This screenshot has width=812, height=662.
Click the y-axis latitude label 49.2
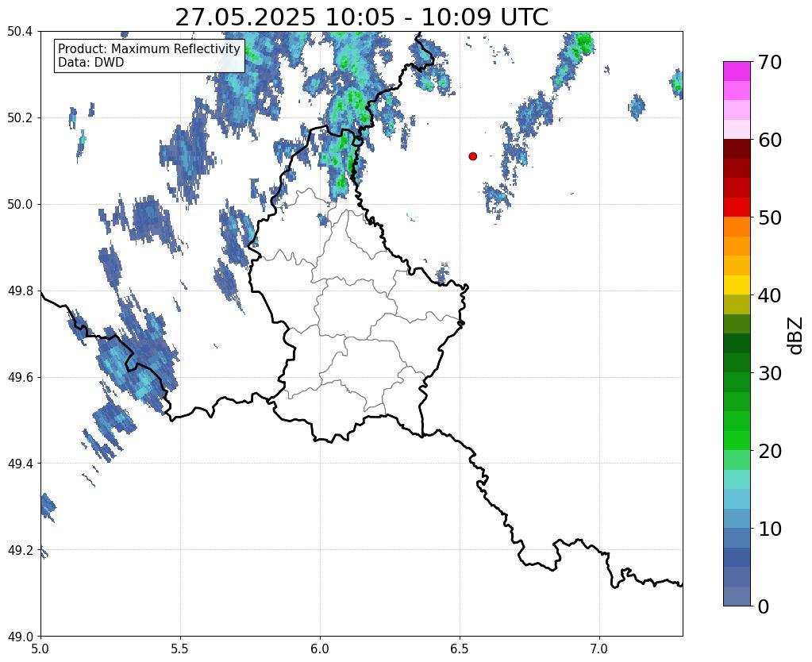click(20, 550)
